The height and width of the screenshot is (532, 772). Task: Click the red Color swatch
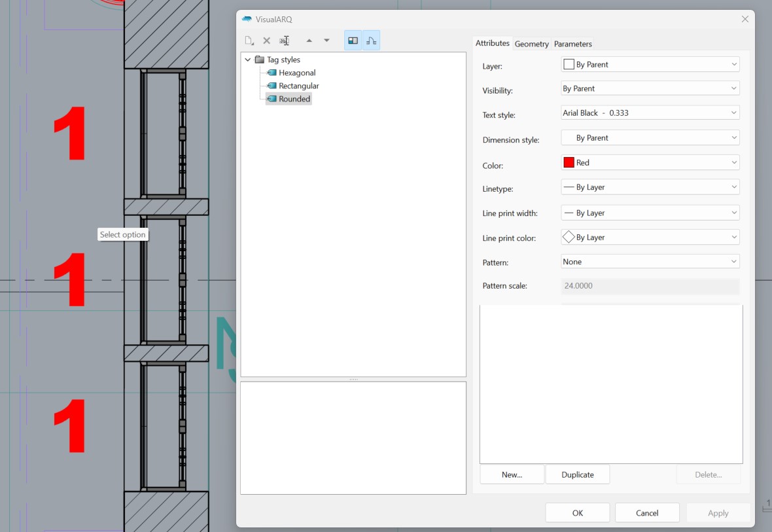point(569,162)
